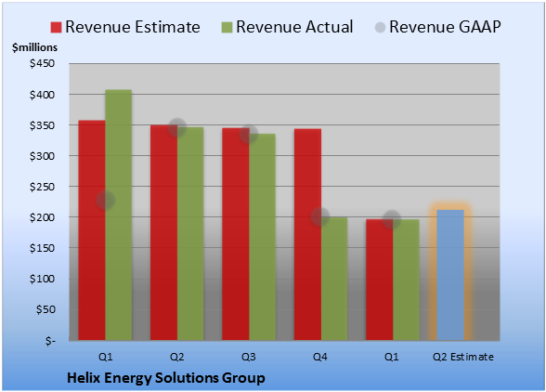Click the '$150' axis value

click(42, 248)
